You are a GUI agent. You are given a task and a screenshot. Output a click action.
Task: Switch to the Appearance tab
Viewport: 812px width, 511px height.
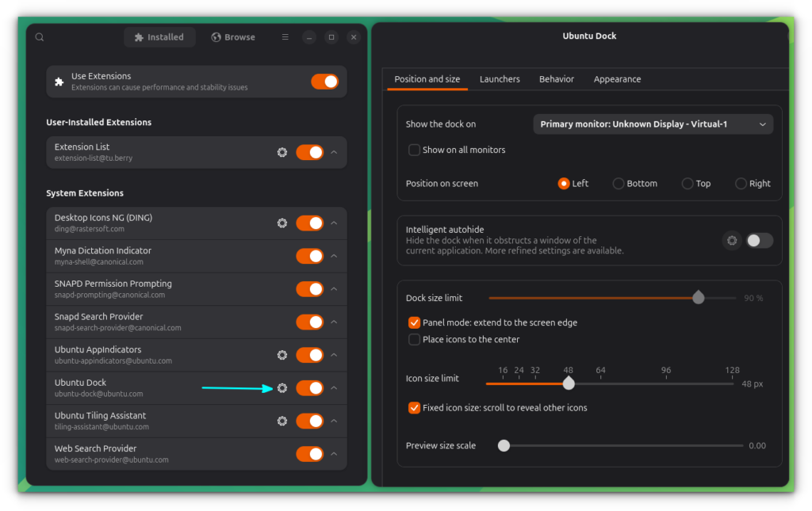click(617, 79)
